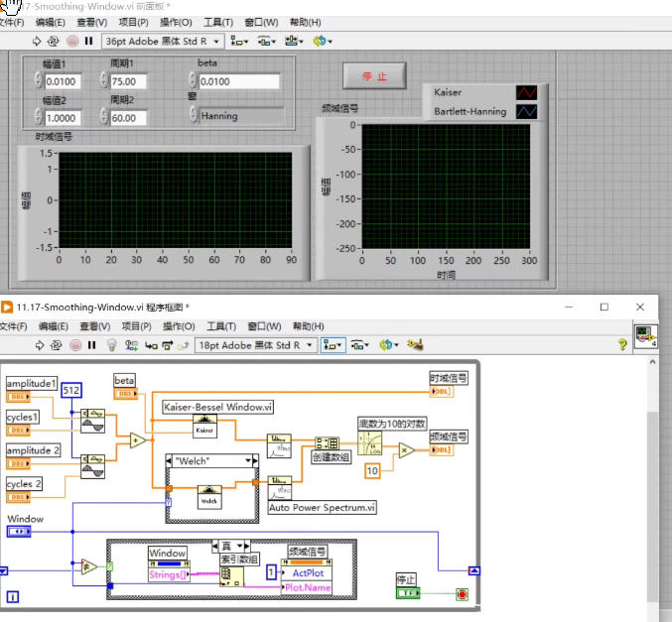Screen dimensions: 672x622
Task: Open Reorder menu in front panel toolbar
Action: click(323, 41)
